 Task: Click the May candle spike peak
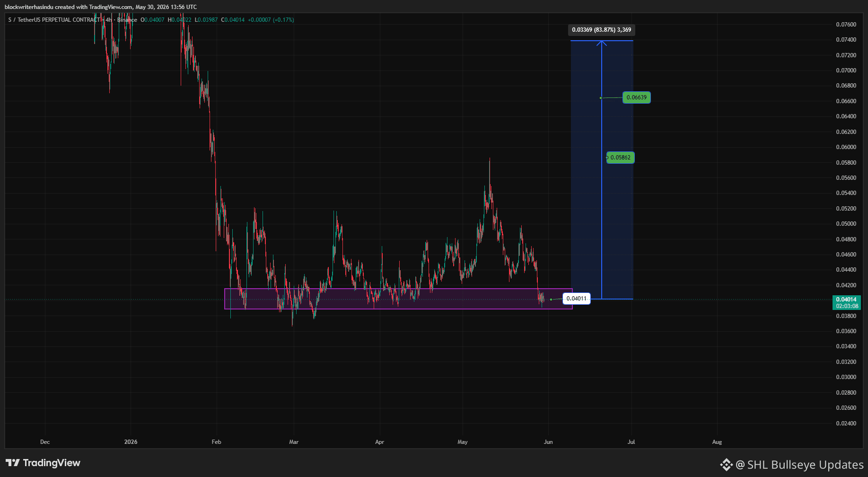click(490, 160)
